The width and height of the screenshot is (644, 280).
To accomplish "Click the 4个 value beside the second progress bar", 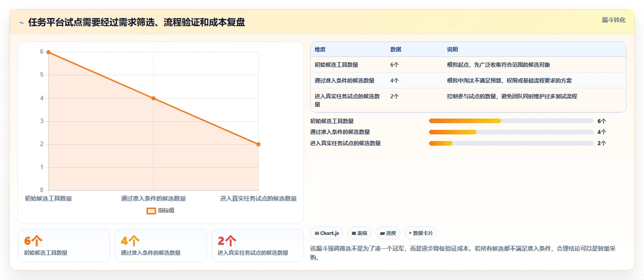I will pyautogui.click(x=602, y=132).
